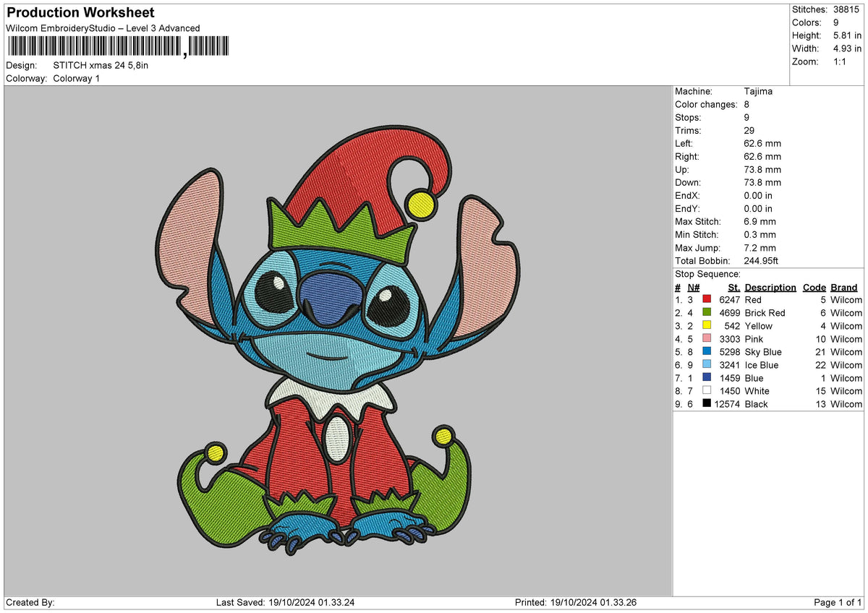Select the Pink thread swatch
868x613 pixels.
(707, 338)
